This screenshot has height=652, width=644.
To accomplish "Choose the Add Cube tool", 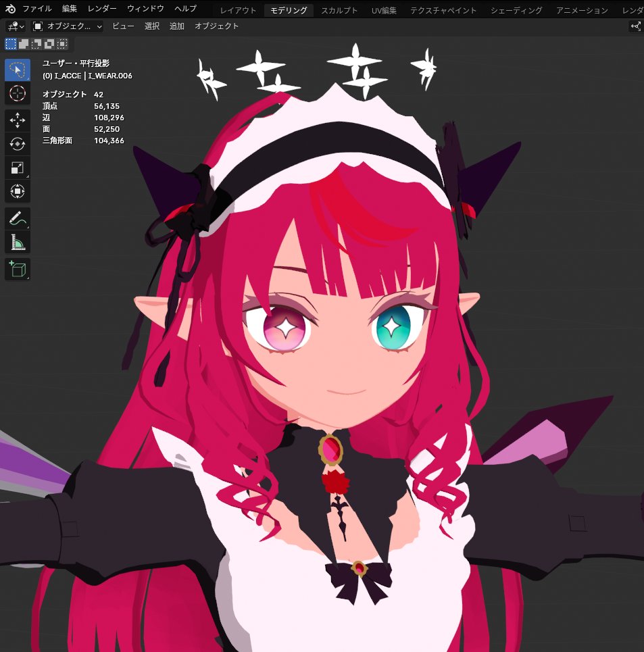I will pyautogui.click(x=18, y=269).
